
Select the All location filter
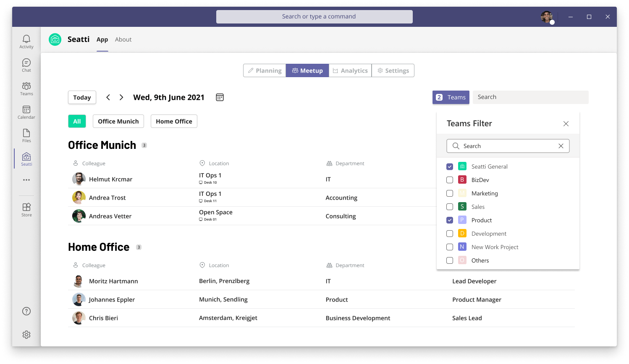tap(77, 121)
